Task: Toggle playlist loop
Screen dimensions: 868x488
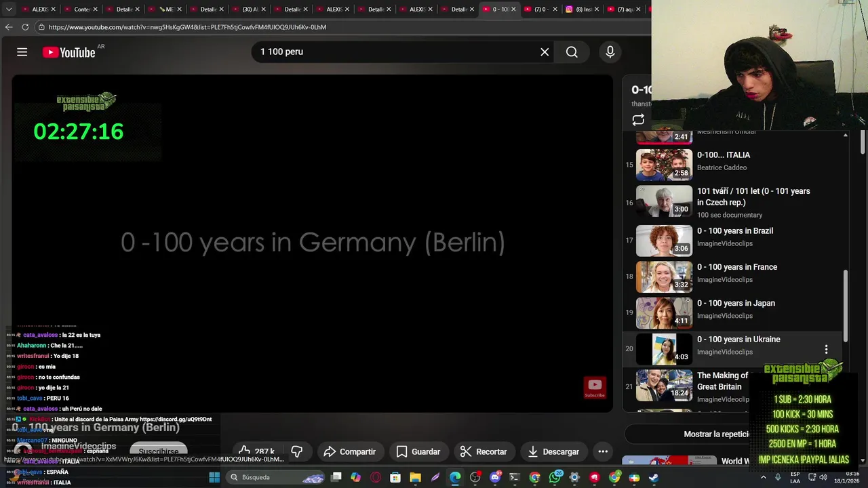Action: click(x=638, y=120)
